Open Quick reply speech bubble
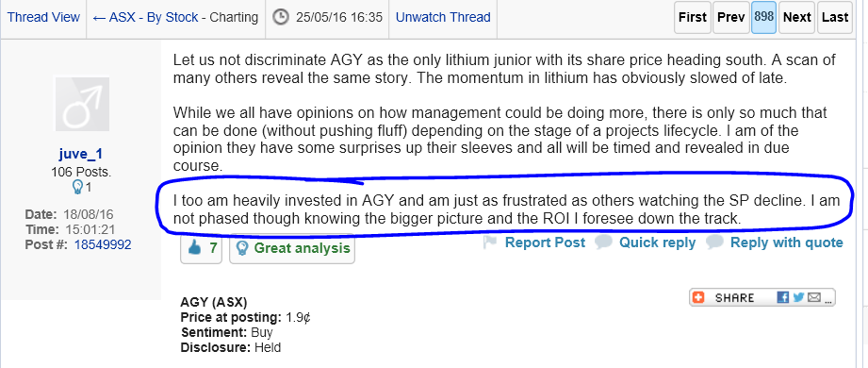The image size is (868, 368). click(603, 243)
